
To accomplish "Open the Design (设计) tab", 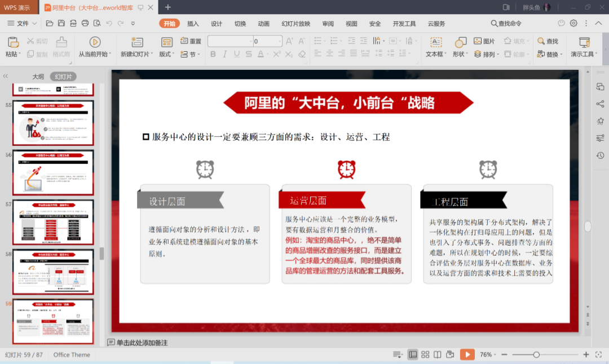I will [217, 24].
